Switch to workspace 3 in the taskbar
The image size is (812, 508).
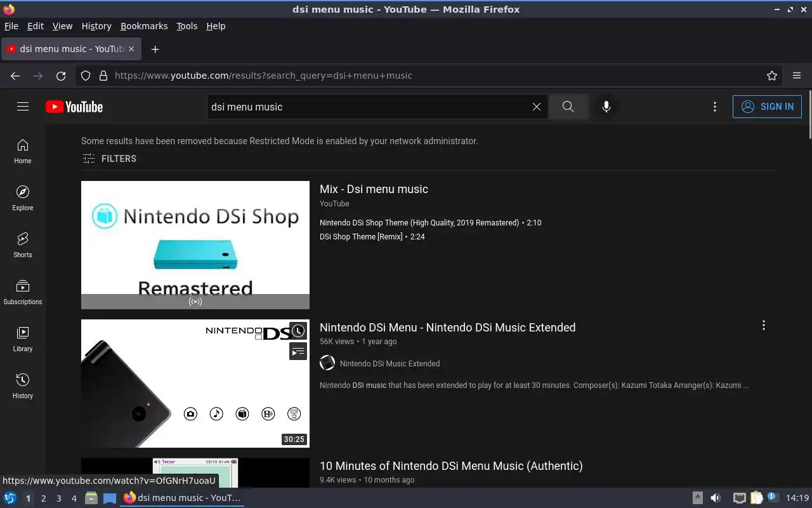click(x=58, y=498)
